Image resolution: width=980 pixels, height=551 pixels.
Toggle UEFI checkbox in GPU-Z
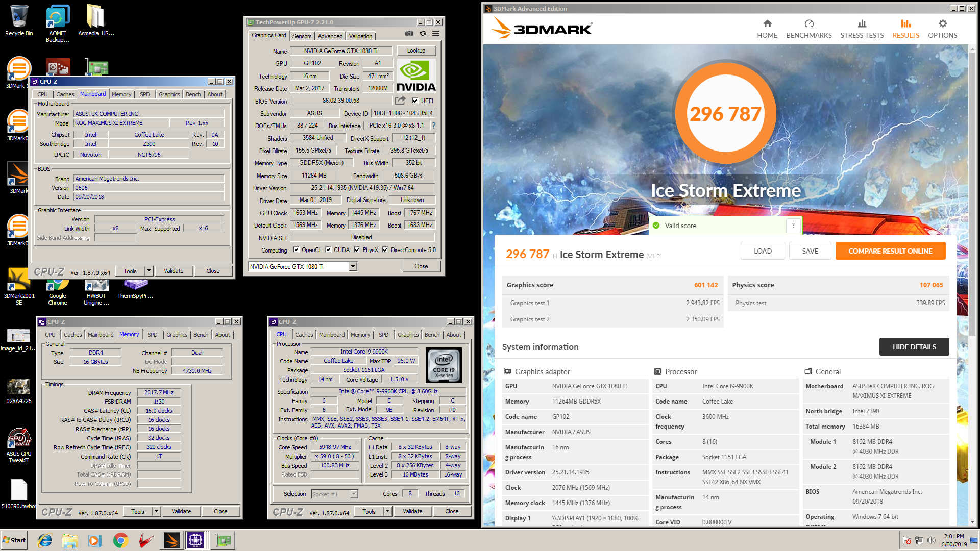coord(415,101)
